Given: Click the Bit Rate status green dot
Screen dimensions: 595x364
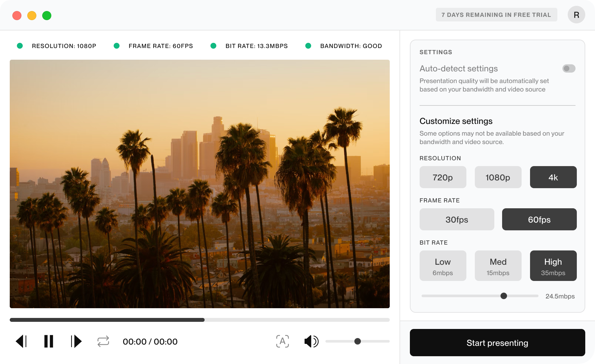Looking at the screenshot, I should tap(213, 46).
